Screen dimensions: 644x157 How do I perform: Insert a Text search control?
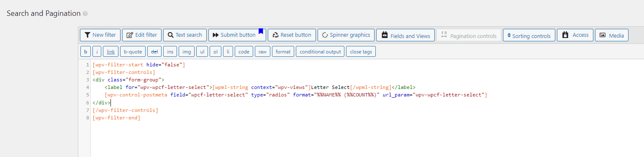pyautogui.click(x=185, y=35)
